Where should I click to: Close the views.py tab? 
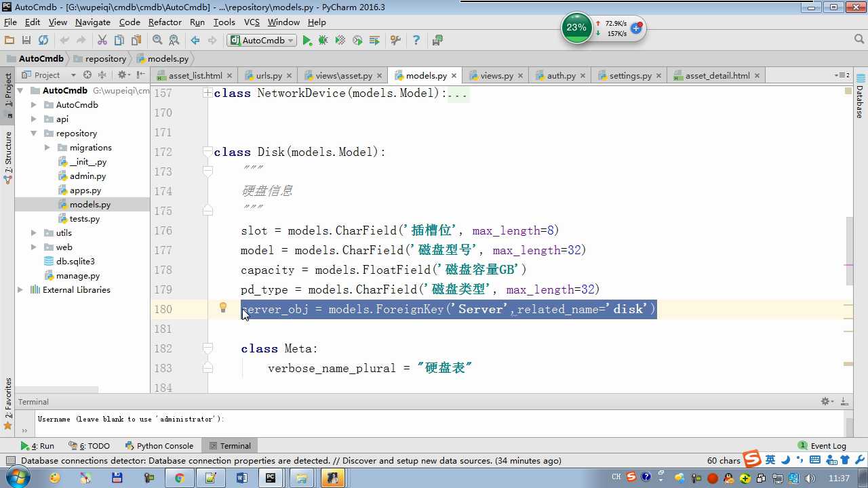[521, 76]
